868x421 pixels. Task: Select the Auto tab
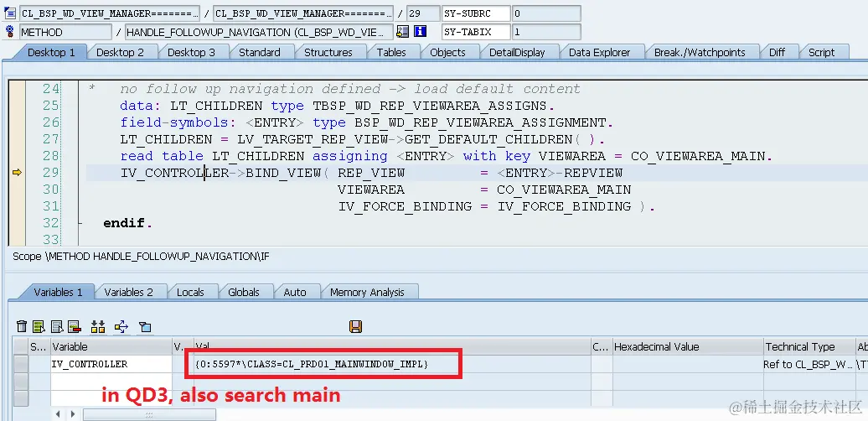click(295, 292)
